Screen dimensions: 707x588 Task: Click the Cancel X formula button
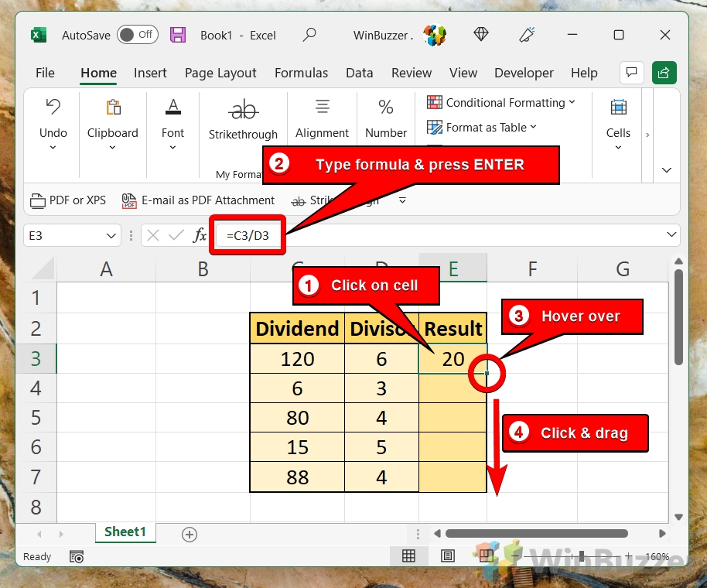tap(153, 235)
